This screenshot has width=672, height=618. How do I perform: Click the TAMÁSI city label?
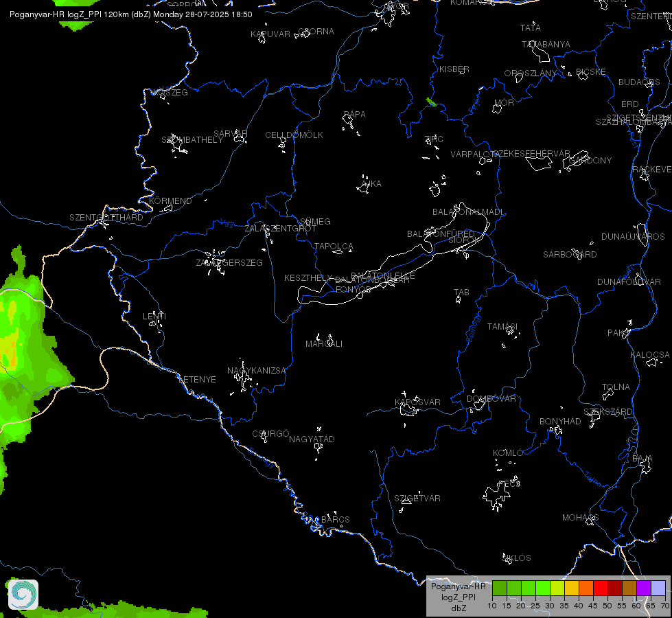point(502,326)
